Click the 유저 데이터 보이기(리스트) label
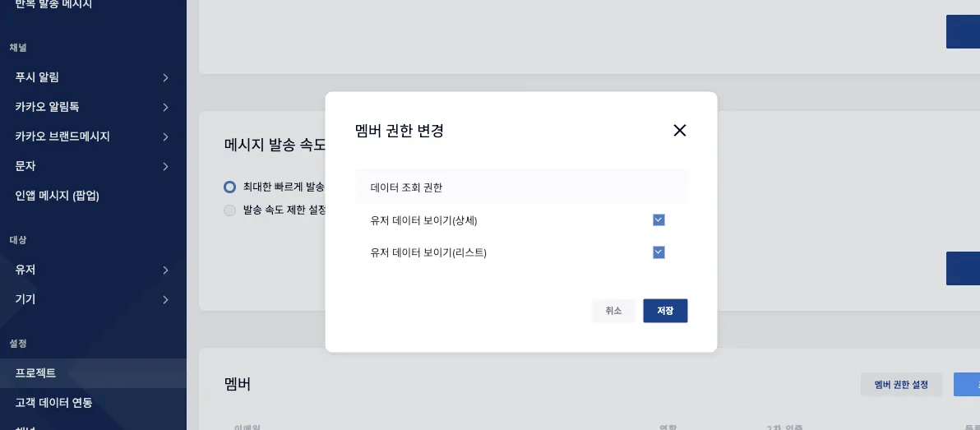Image resolution: width=980 pixels, height=430 pixels. [x=428, y=252]
